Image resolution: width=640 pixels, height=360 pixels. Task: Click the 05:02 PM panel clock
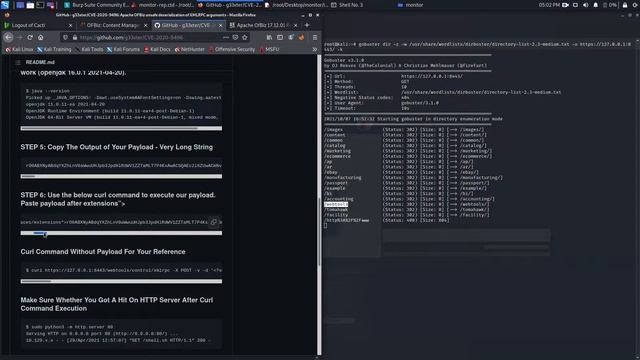[549, 5]
